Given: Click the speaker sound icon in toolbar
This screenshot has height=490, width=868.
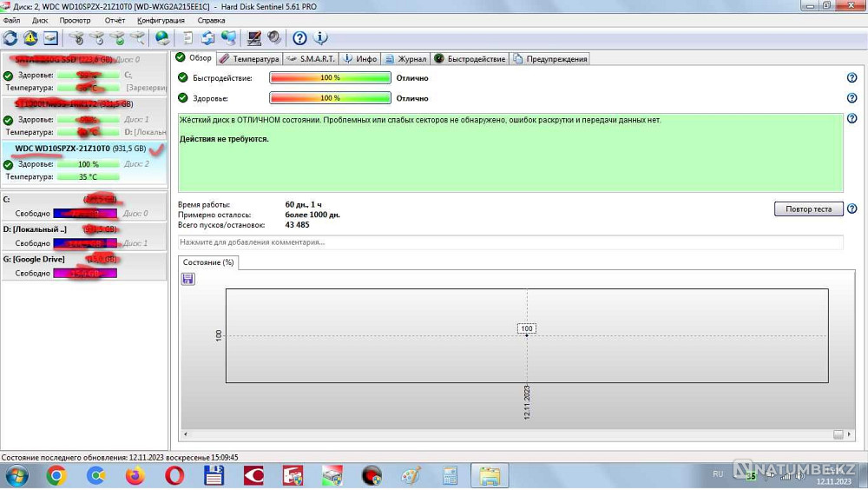Looking at the screenshot, I should tap(274, 37).
